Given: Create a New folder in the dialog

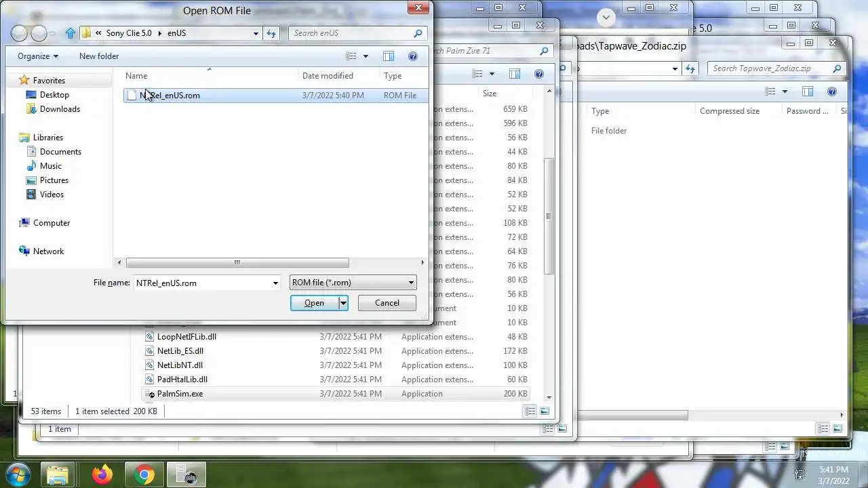Looking at the screenshot, I should coord(99,56).
